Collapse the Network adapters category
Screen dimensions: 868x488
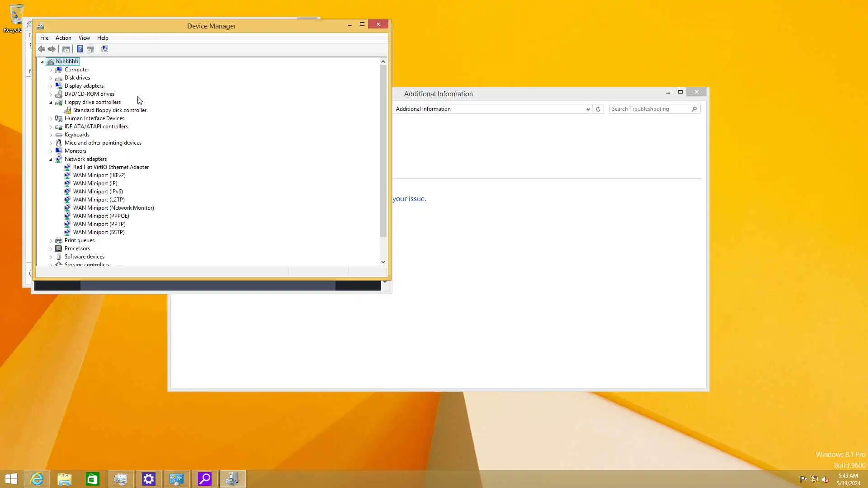[x=51, y=159]
